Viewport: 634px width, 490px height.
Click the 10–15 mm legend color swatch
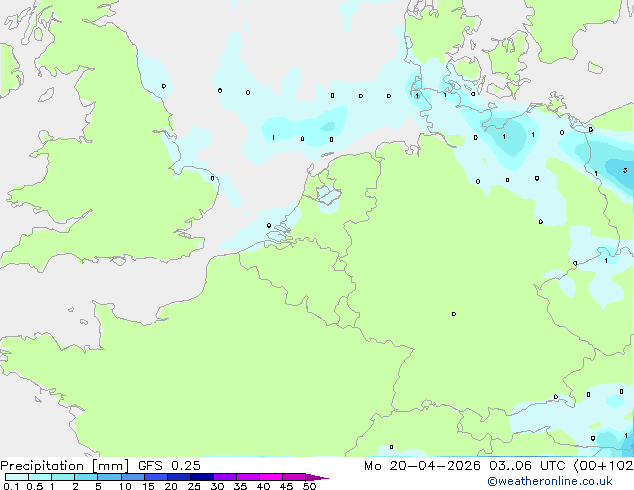point(132,477)
